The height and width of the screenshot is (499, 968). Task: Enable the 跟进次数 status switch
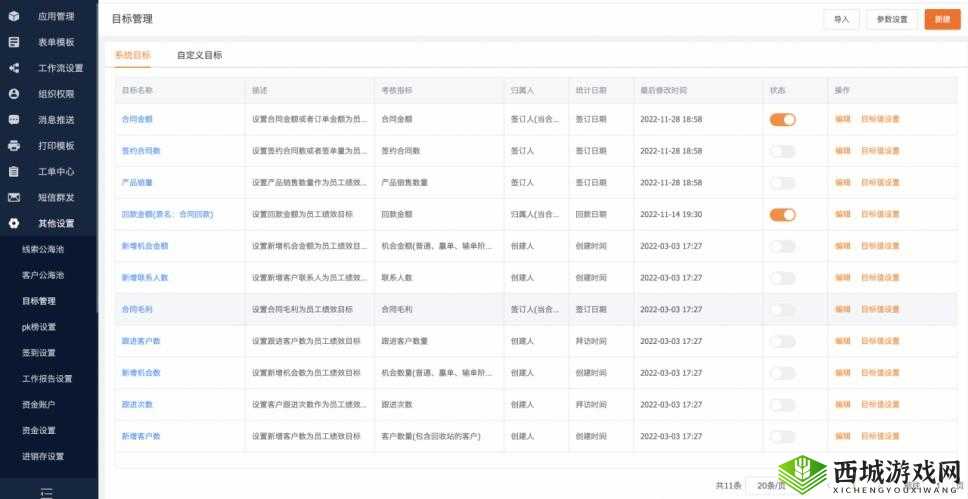point(782,405)
